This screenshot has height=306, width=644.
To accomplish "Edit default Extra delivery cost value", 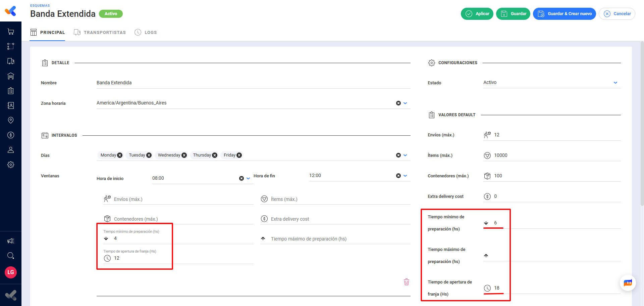I will 552,196.
